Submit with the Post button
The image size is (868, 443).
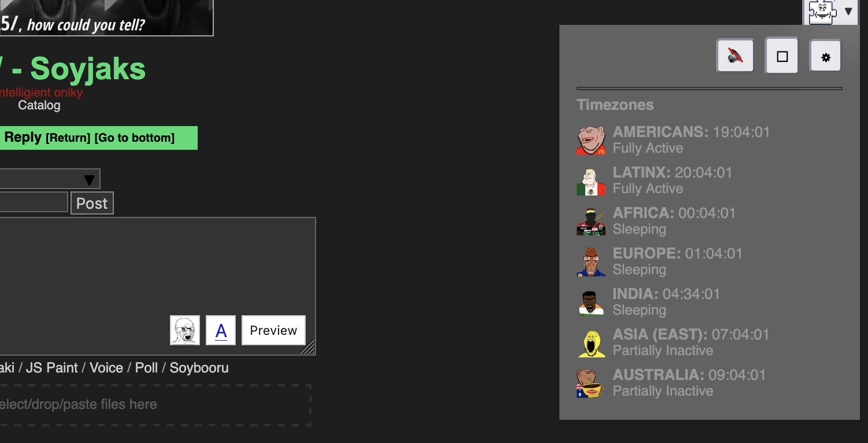[92, 204]
